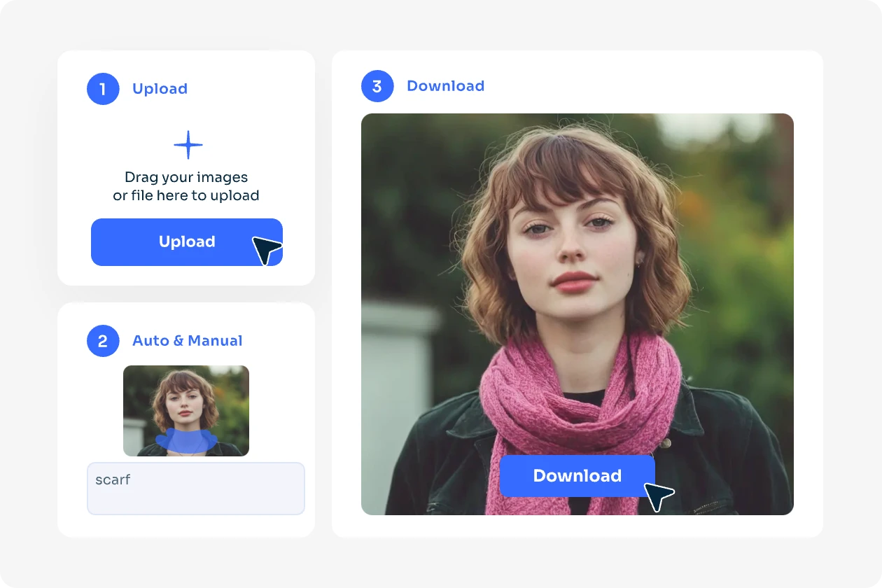
Task: Tap the blue scarf mask overlay in thumbnail
Action: click(x=185, y=441)
